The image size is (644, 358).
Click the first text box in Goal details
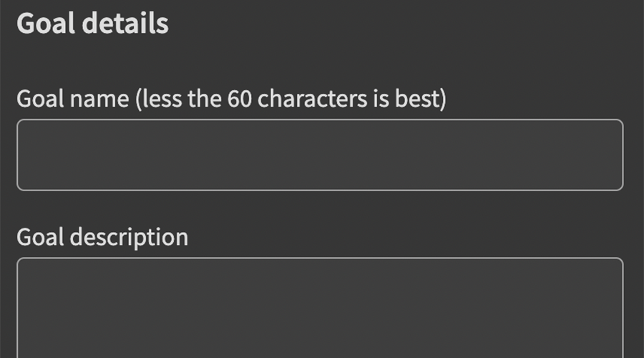320,155
